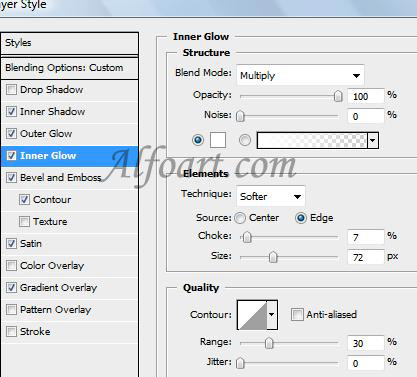
Task: Click the white glow color swatch
Action: pos(218,140)
